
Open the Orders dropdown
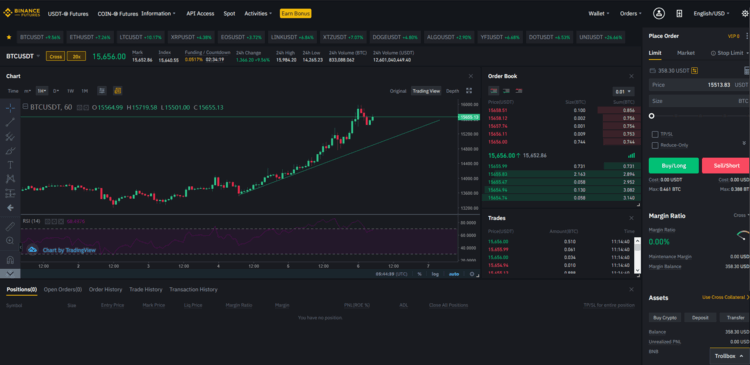click(x=631, y=13)
